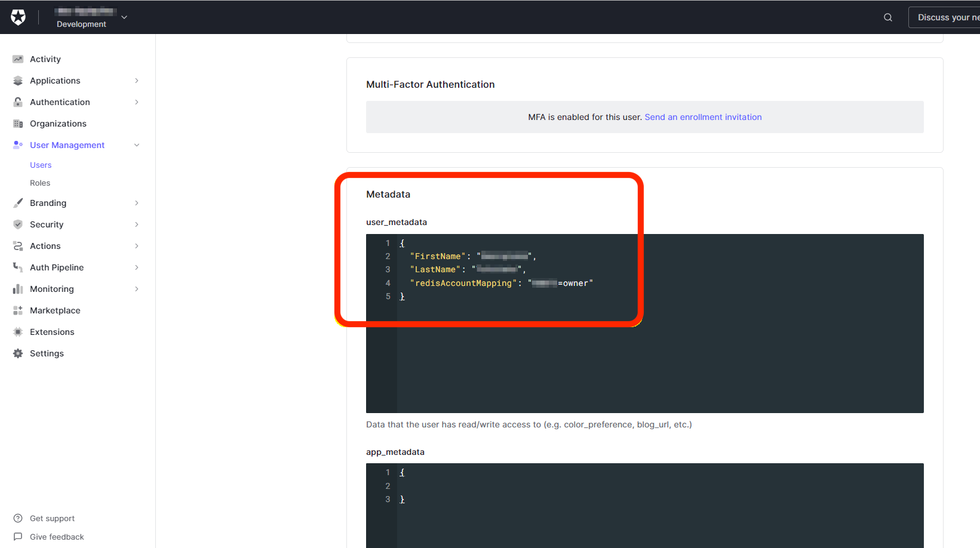Expand the Applications menu chevron
980x548 pixels.
tap(137, 81)
